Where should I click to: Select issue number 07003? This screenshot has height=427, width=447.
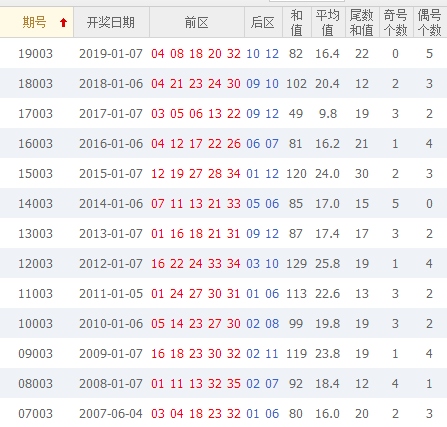(x=35, y=414)
